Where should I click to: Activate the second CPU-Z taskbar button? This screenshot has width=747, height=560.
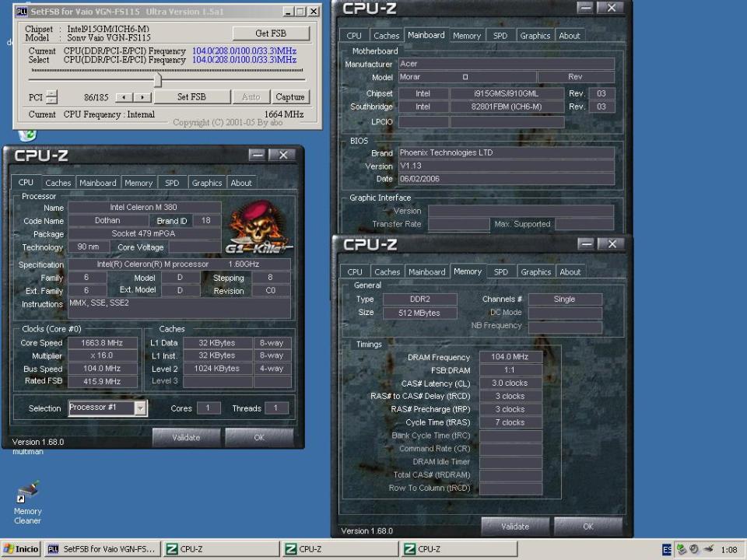(x=340, y=549)
